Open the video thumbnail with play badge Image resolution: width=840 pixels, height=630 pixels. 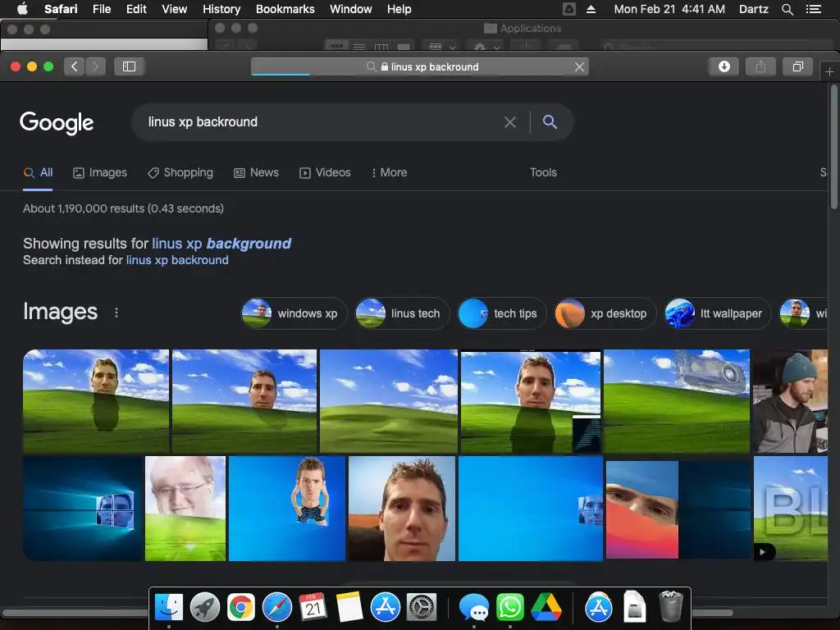pos(790,509)
